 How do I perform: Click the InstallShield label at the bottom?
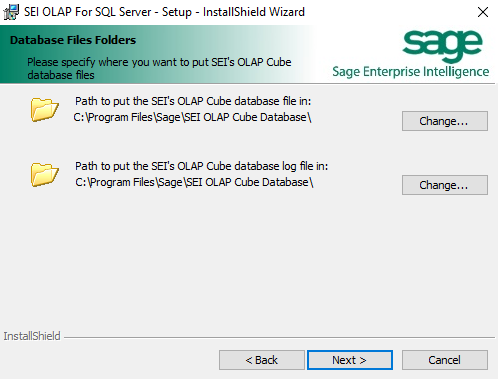32,336
